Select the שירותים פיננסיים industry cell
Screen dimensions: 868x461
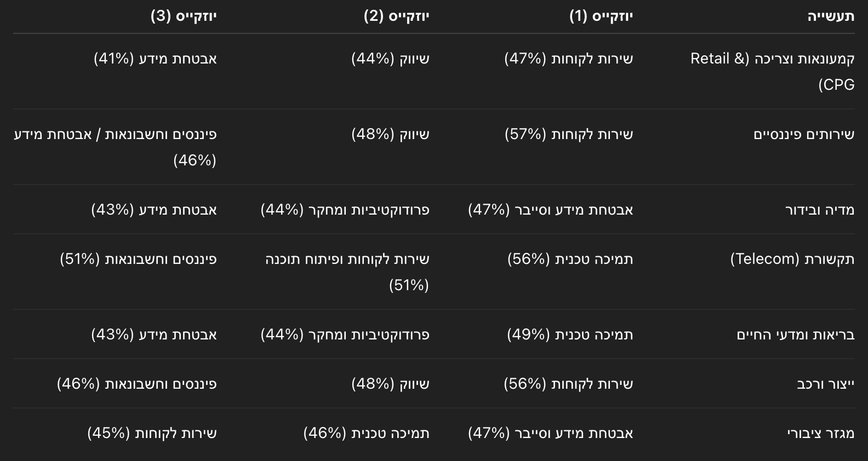click(x=804, y=134)
